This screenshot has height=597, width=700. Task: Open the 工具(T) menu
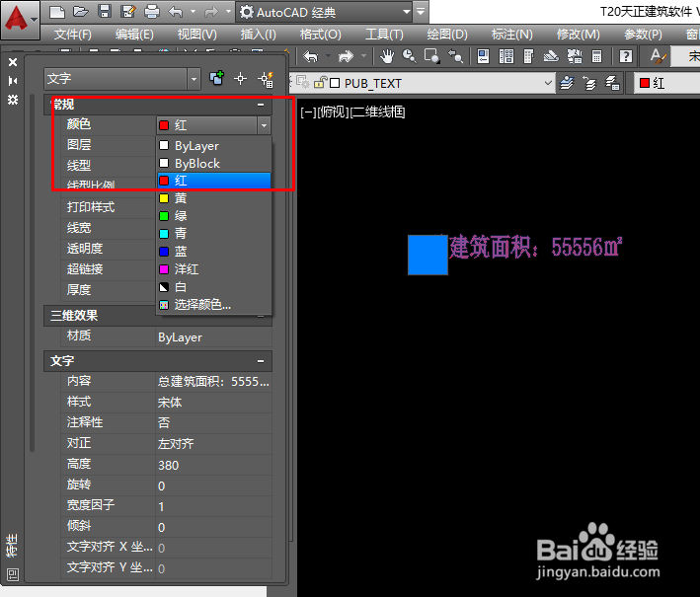point(384,35)
